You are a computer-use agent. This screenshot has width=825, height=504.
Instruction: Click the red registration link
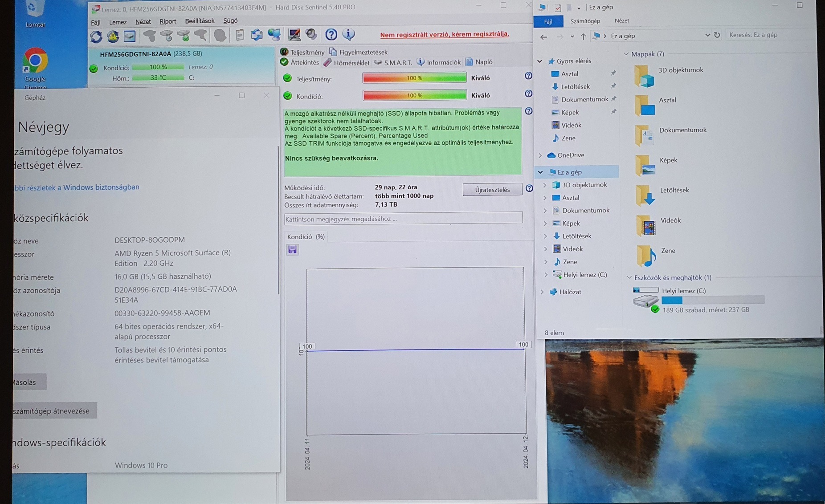pyautogui.click(x=445, y=34)
